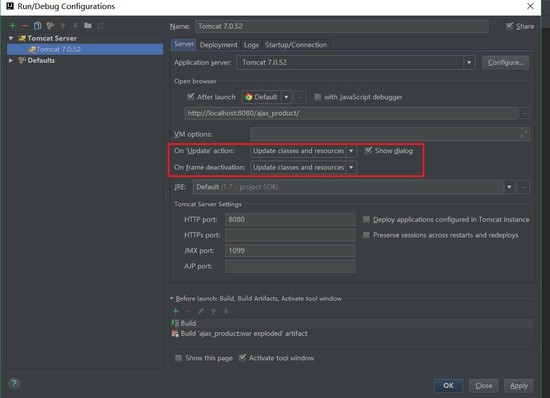Click the Configure... button
The width and height of the screenshot is (550, 398).
coord(505,63)
